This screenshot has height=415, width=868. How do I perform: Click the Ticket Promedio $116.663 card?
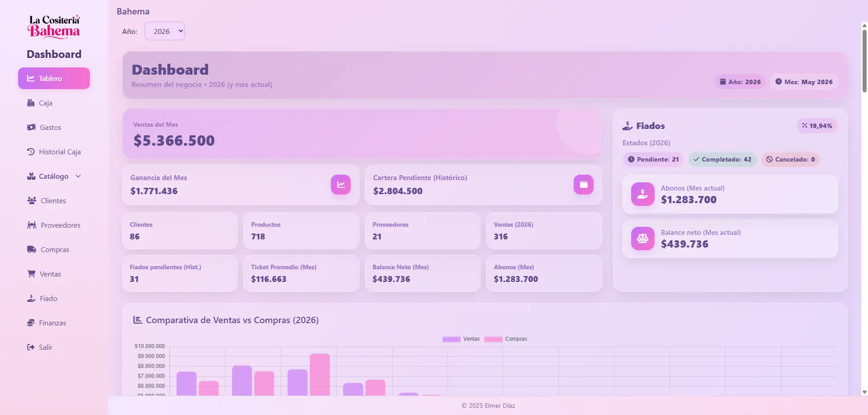[301, 273]
